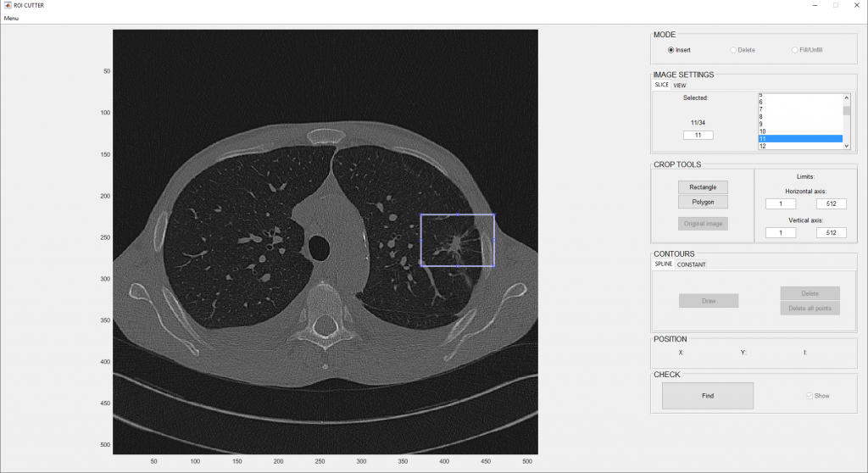Image resolution: width=868 pixels, height=473 pixels.
Task: Select slice 7 in the slice list
Action: [x=800, y=109]
